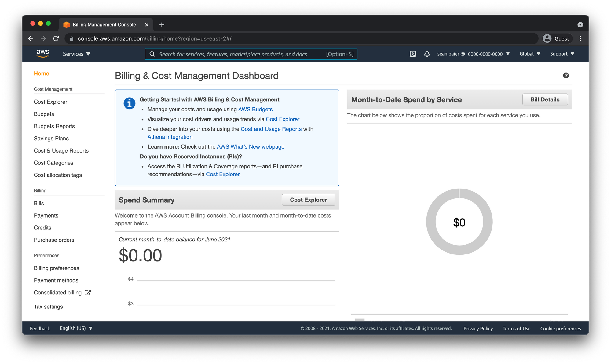Viewport: 611px width, 364px height.
Task: Click external link icon beside Consolidated billing
Action: (x=88, y=293)
